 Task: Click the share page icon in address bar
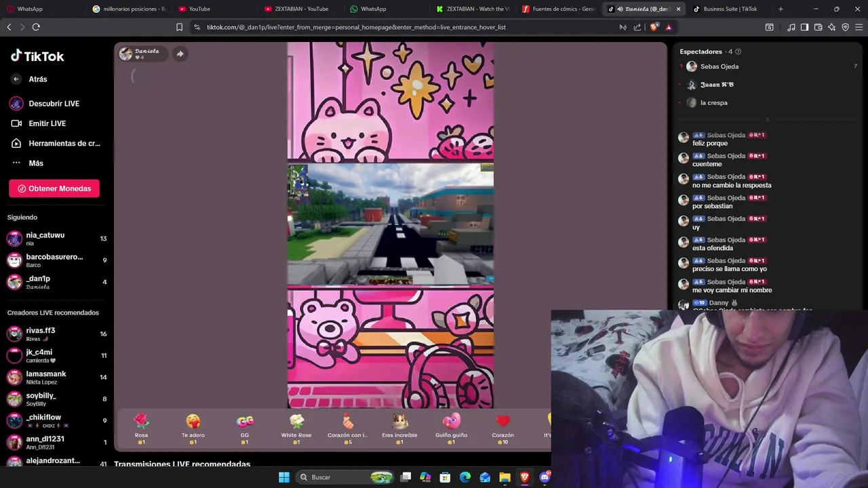637,27
